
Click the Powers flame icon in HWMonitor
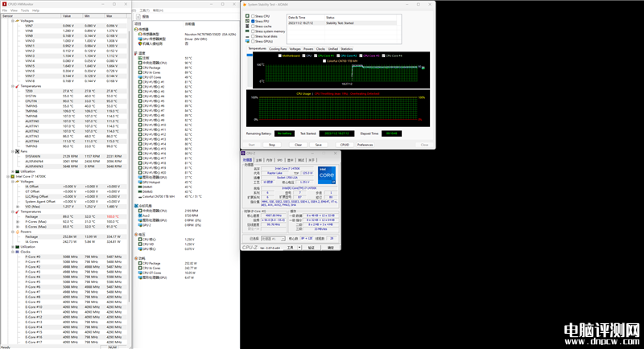[x=17, y=232]
